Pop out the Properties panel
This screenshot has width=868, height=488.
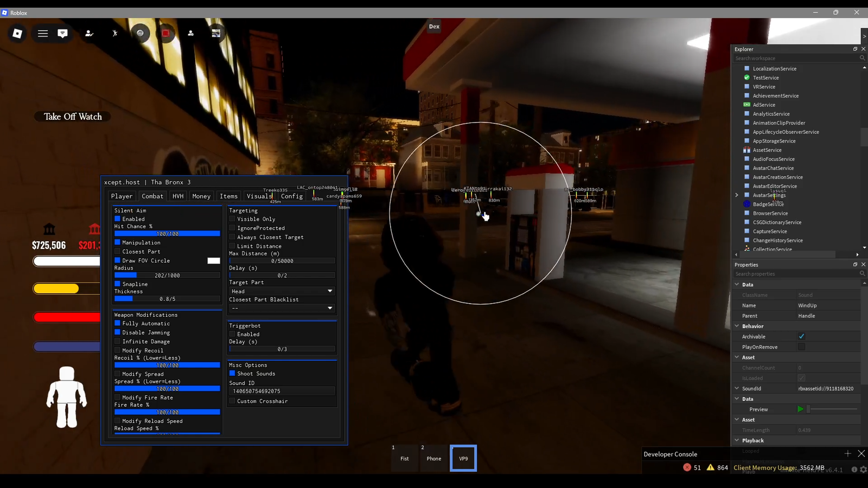click(x=855, y=265)
